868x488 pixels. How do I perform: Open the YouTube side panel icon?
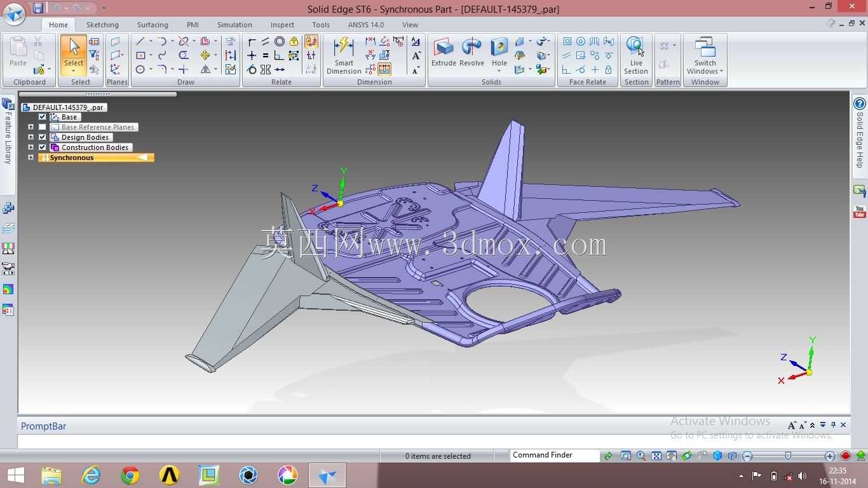coord(859,212)
